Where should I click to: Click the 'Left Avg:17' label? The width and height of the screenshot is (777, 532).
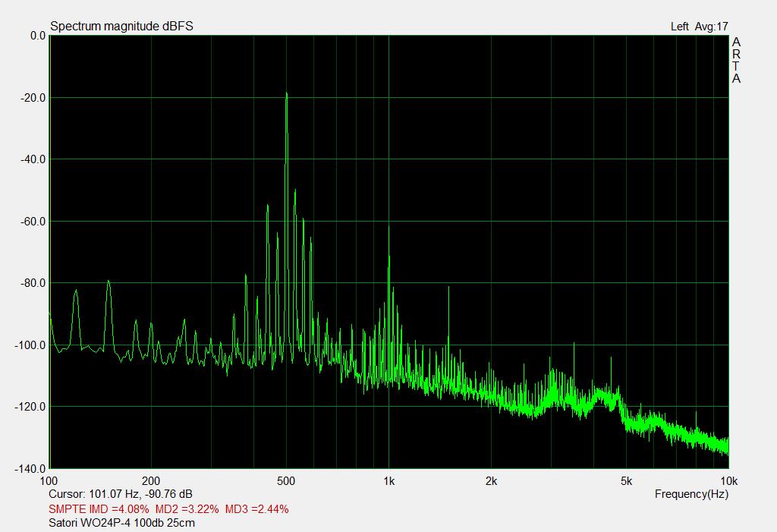click(699, 27)
